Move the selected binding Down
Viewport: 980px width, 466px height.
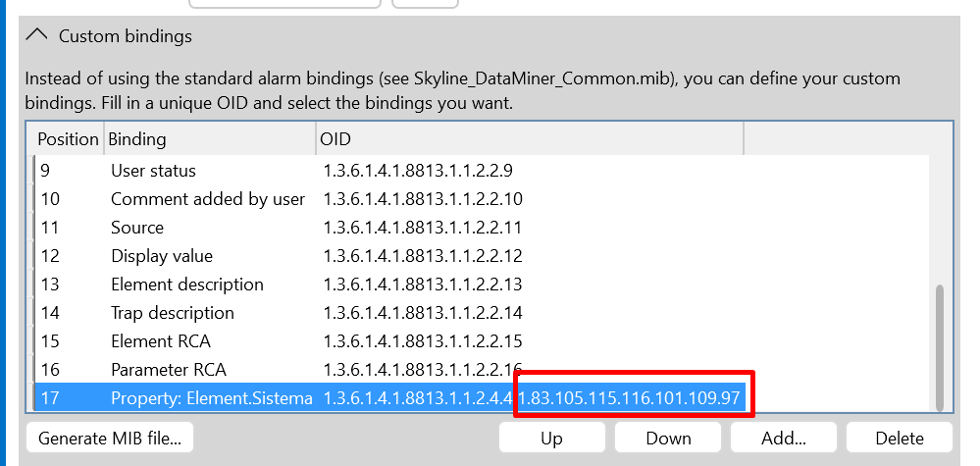pos(668,438)
